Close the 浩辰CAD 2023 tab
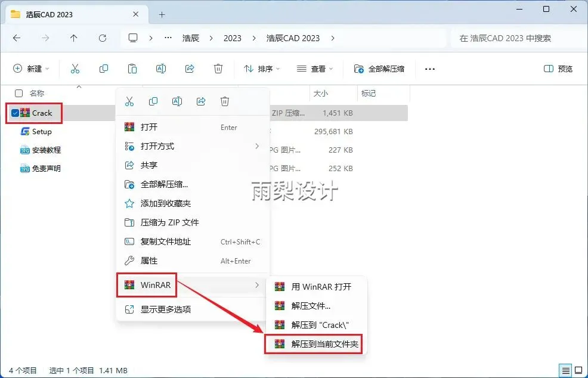This screenshot has width=588, height=378. (136, 14)
